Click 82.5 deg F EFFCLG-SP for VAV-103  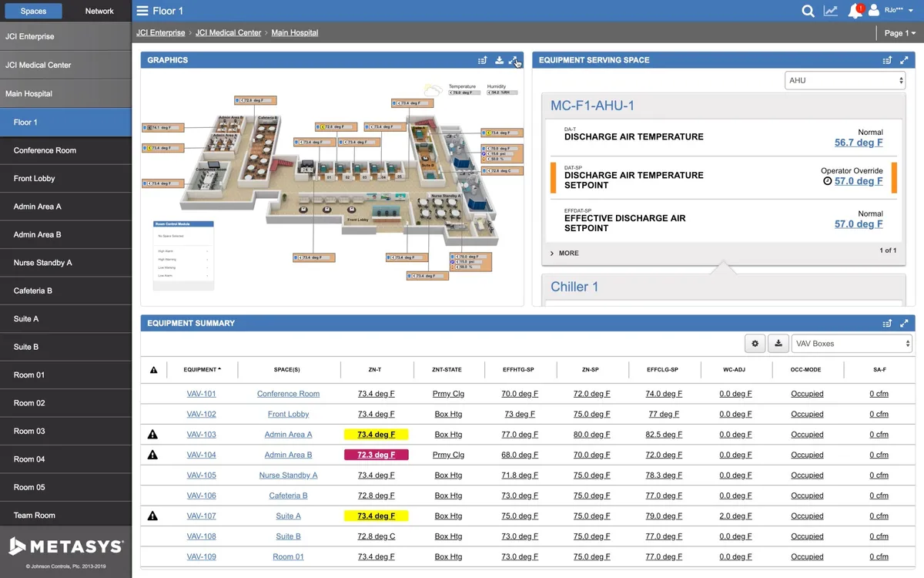point(663,435)
